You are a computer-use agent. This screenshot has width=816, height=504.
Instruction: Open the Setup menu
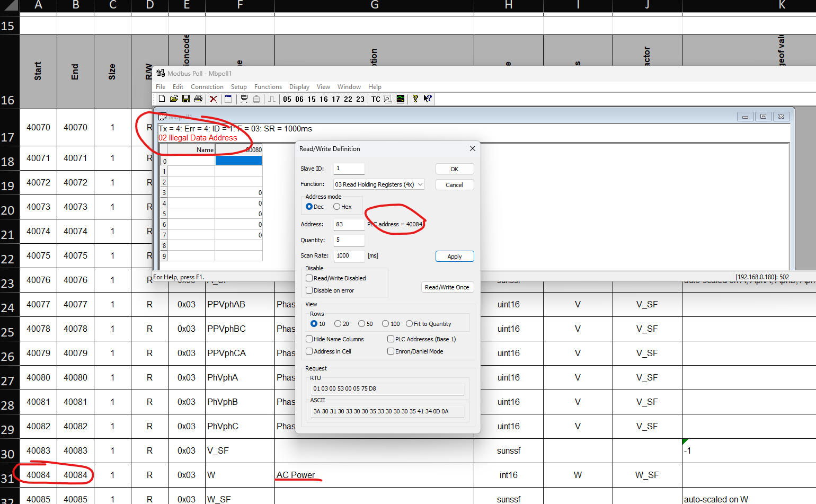pyautogui.click(x=238, y=87)
